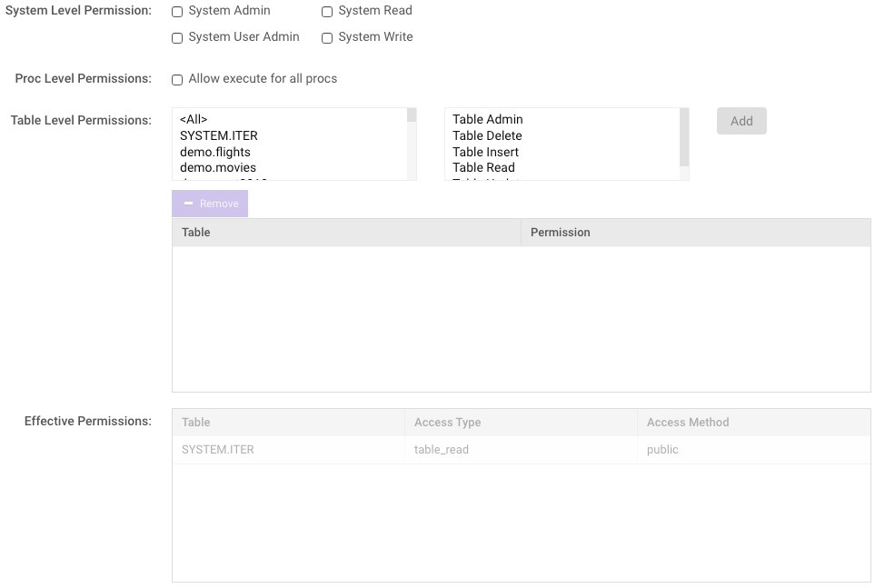Pick Table Read from permission list
The height and width of the screenshot is (588, 875).
click(x=483, y=167)
